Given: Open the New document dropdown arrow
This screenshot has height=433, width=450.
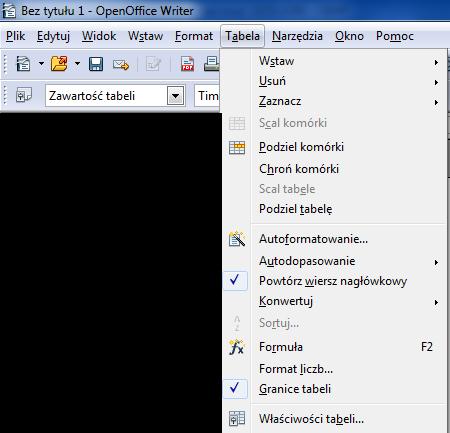Looking at the screenshot, I should (x=41, y=63).
